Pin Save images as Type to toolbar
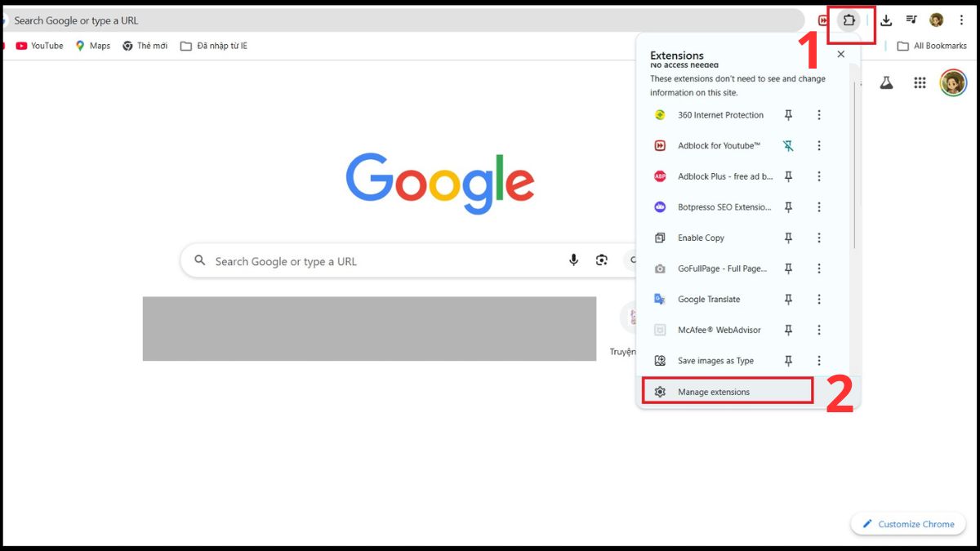The width and height of the screenshot is (980, 551). click(788, 361)
